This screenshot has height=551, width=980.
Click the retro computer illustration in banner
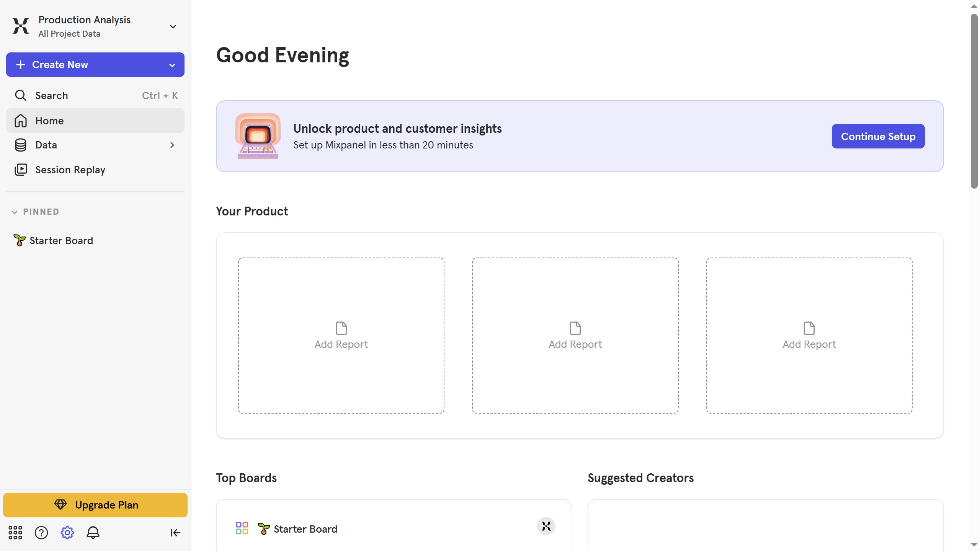click(258, 136)
